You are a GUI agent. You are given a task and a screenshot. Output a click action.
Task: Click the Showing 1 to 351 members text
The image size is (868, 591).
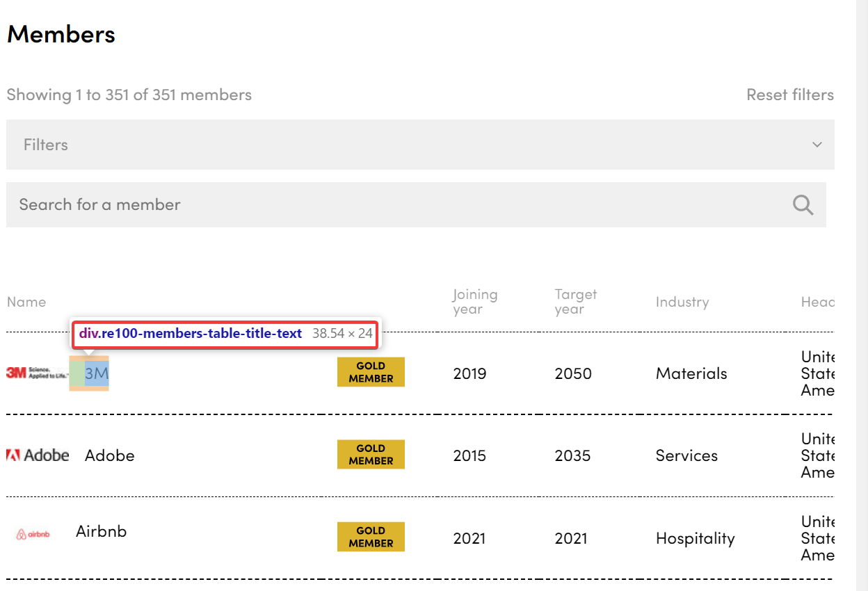click(129, 95)
